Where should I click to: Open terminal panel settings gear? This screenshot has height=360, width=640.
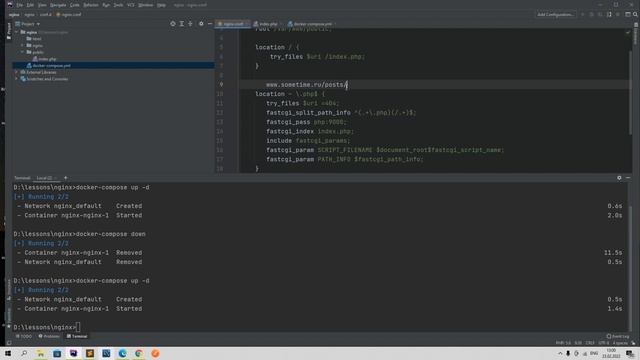[619, 178]
